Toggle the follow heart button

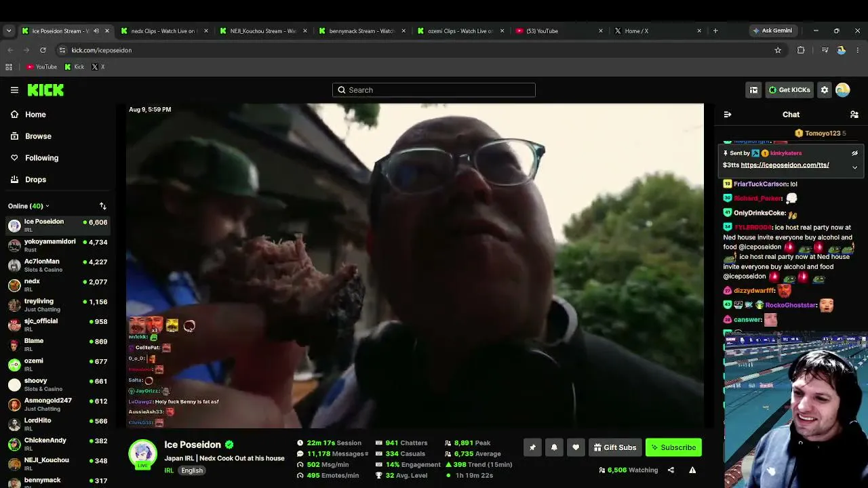(576, 447)
